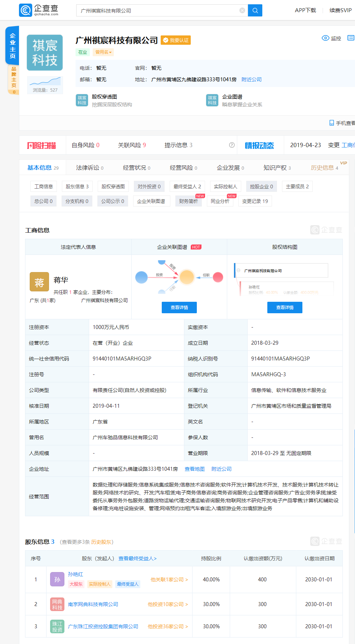Switch to 法律诉讼 tab
The width and height of the screenshot is (355, 644).
tap(90, 168)
